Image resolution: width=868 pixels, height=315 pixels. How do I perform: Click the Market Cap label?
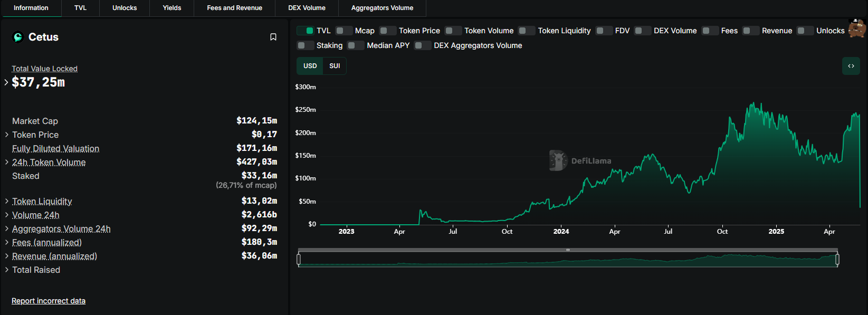click(x=35, y=121)
